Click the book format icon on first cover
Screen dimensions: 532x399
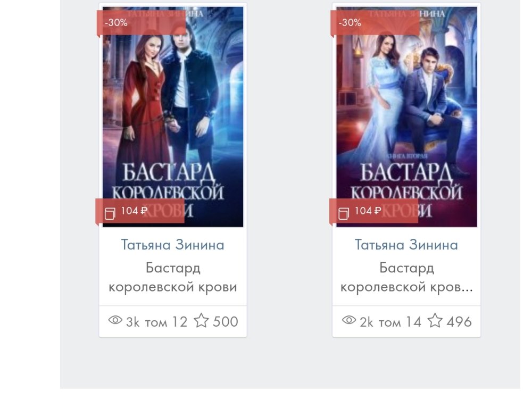[110, 214]
